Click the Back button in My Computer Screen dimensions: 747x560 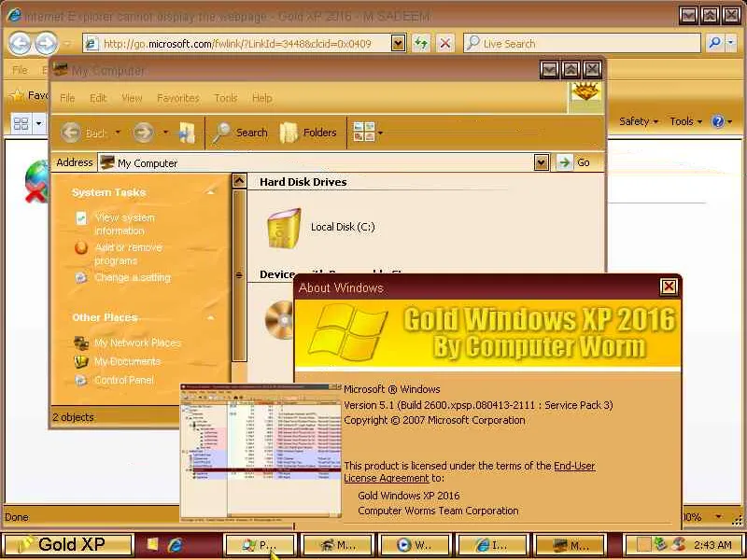[84, 133]
